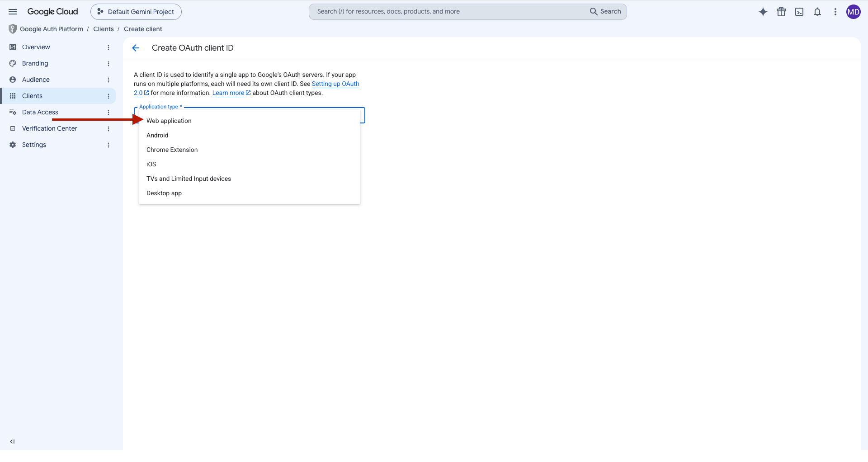
Task: Click the Application type dropdown field
Action: tap(250, 115)
